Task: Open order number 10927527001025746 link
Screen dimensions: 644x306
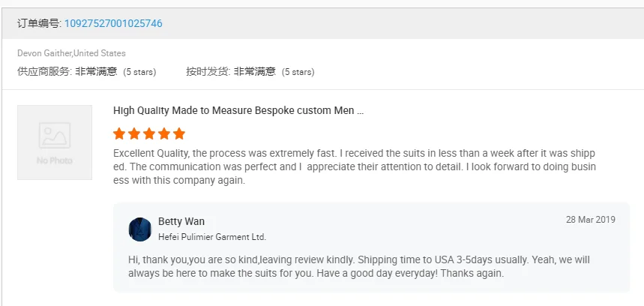Action: coord(113,23)
